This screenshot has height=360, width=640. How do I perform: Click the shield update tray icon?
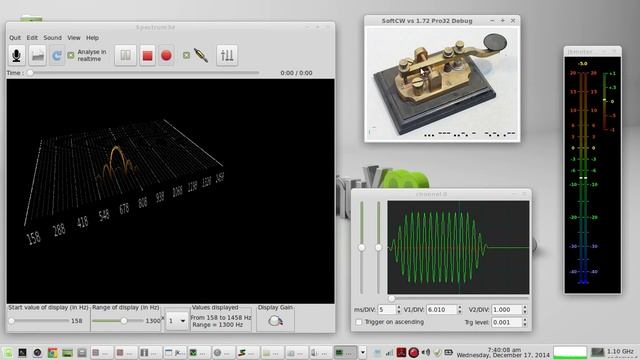click(x=437, y=352)
